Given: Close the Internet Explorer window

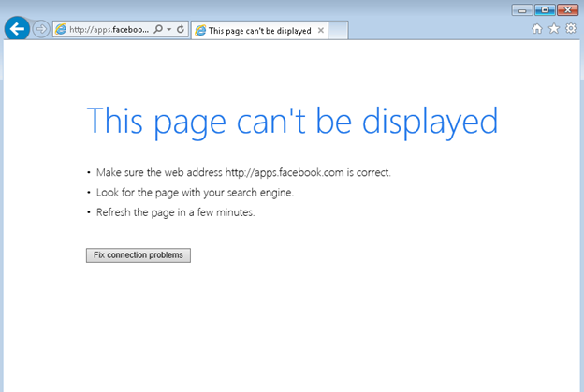Looking at the screenshot, I should [567, 10].
